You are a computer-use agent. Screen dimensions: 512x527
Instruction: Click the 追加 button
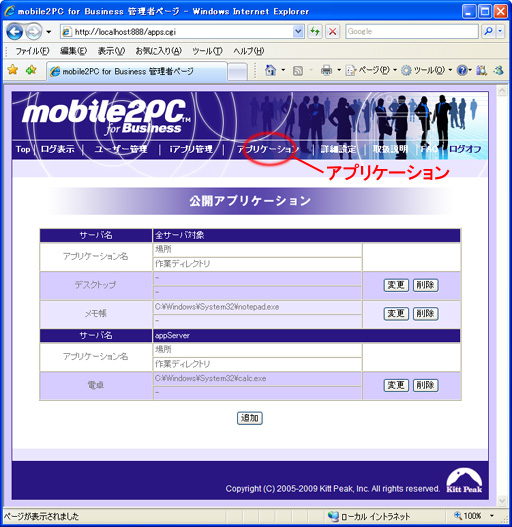(x=249, y=418)
